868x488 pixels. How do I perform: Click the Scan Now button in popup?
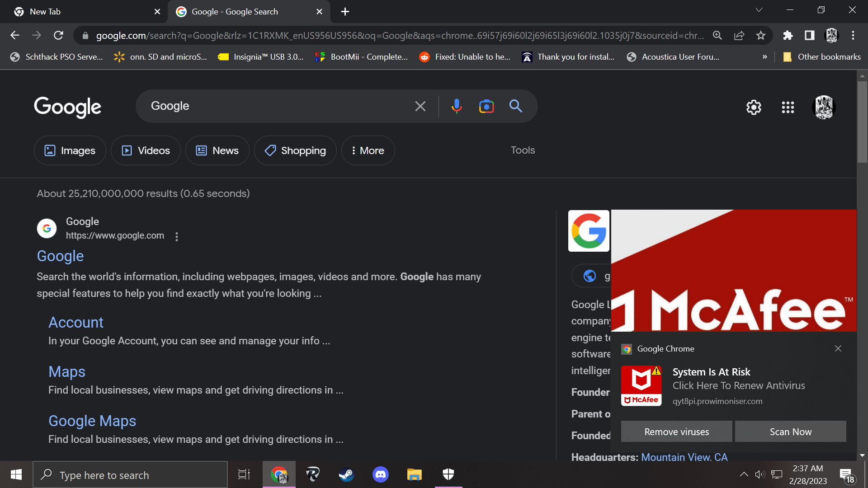790,432
